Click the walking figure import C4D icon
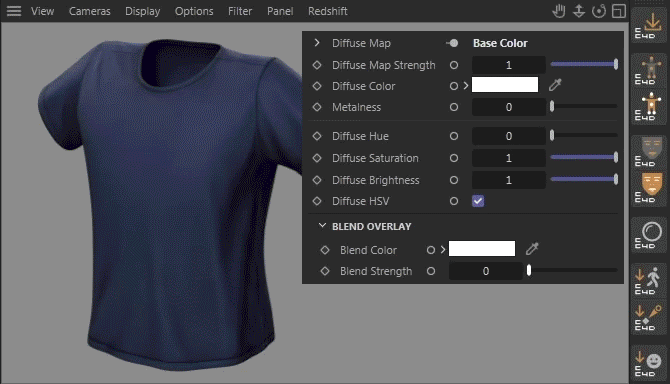 click(x=649, y=280)
